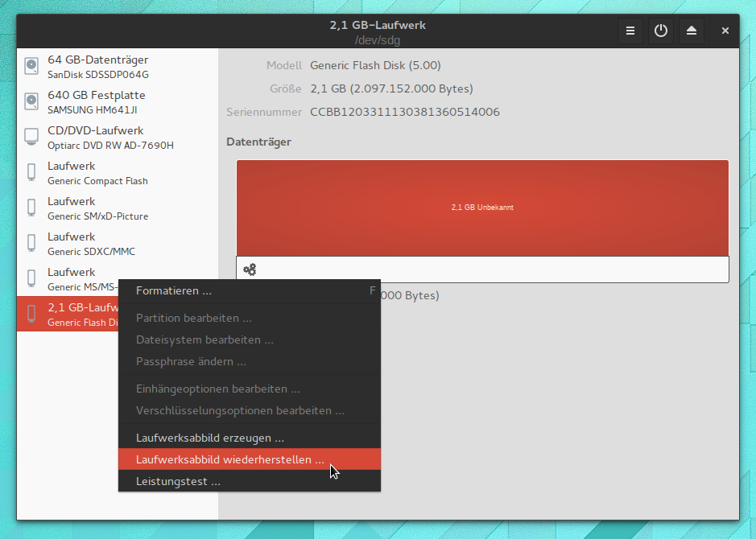Choose Laufwerksabbild erzeugen menu entry
Image resolution: width=756 pixels, height=539 pixels.
[x=210, y=438]
